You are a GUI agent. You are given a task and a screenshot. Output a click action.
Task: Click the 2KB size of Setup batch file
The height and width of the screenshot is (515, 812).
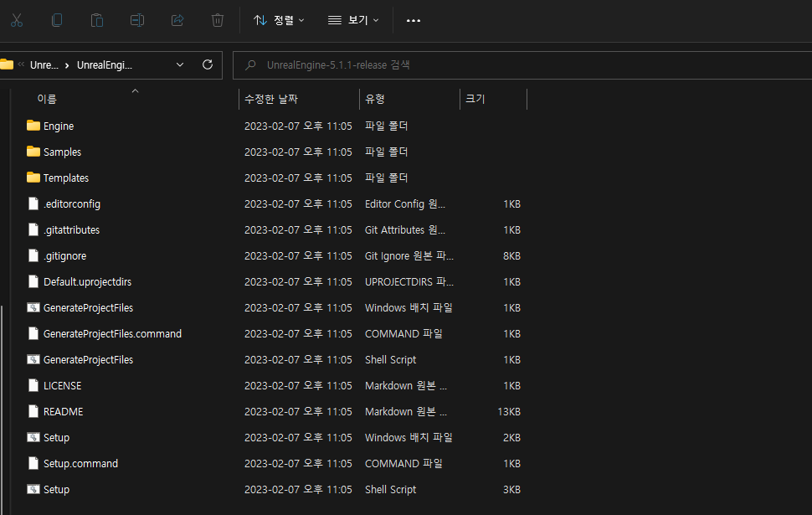pos(511,437)
